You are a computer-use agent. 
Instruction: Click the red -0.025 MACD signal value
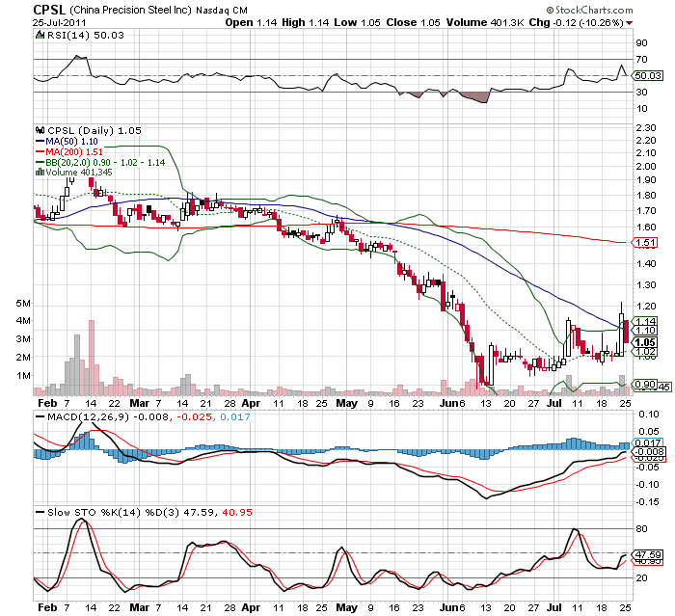[x=193, y=416]
